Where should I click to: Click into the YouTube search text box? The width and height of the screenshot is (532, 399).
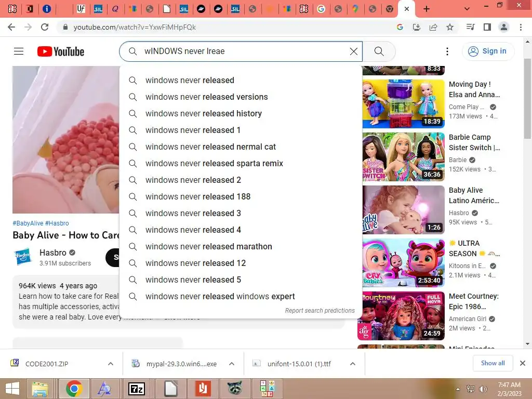241,51
